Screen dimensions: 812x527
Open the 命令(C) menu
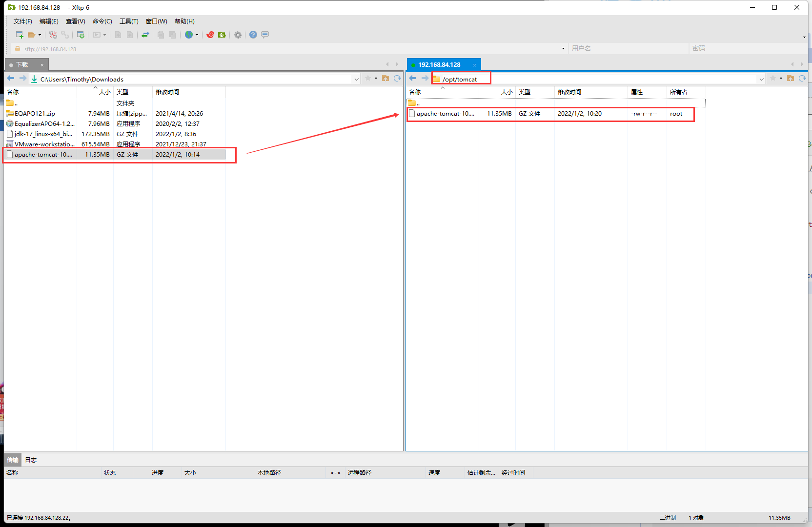coord(102,21)
